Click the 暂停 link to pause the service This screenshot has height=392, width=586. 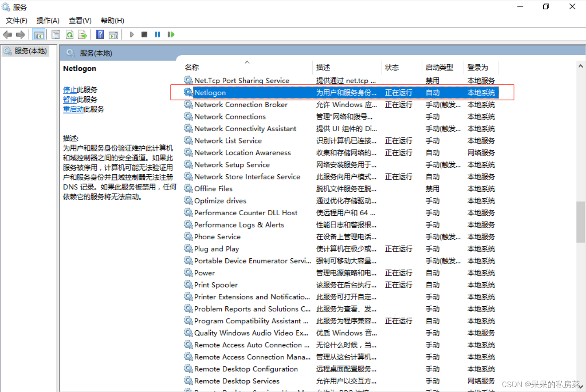[x=70, y=100]
